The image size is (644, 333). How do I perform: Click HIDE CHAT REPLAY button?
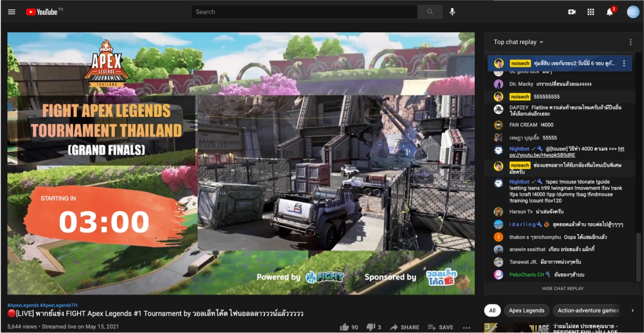tap(563, 288)
